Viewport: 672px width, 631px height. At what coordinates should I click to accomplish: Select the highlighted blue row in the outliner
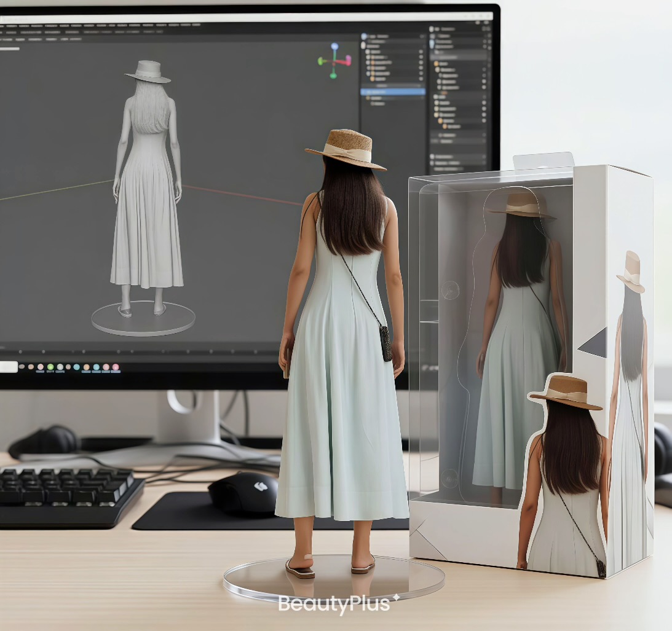[x=392, y=92]
